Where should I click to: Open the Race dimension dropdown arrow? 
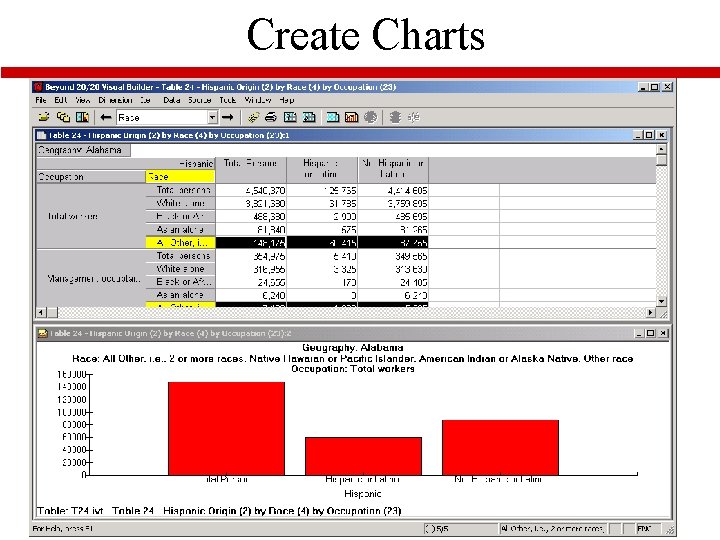point(212,118)
